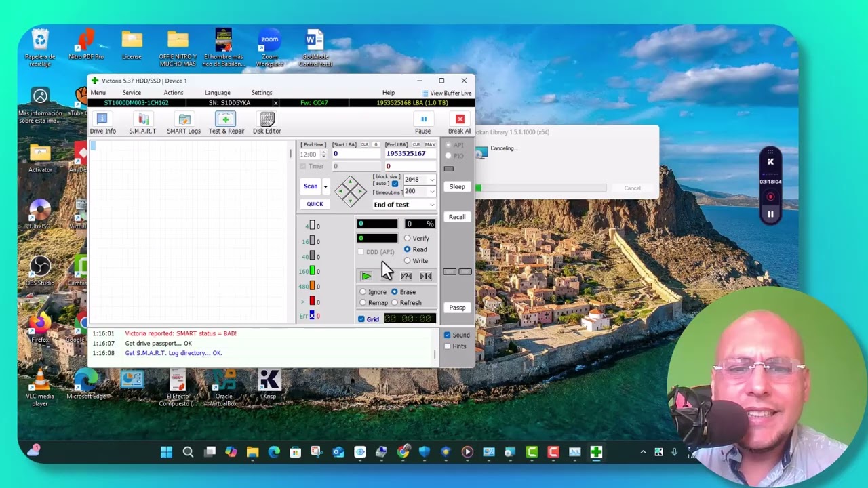Cancel the Dokan Library dialog

(x=632, y=188)
